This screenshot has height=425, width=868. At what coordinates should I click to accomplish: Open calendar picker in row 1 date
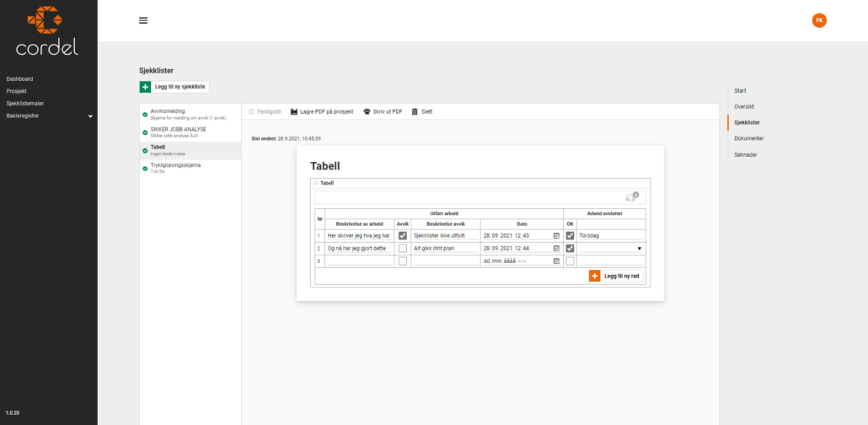556,236
